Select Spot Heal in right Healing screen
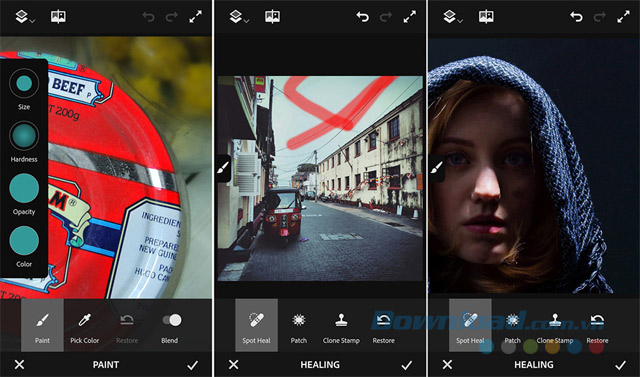 pyautogui.click(x=470, y=325)
